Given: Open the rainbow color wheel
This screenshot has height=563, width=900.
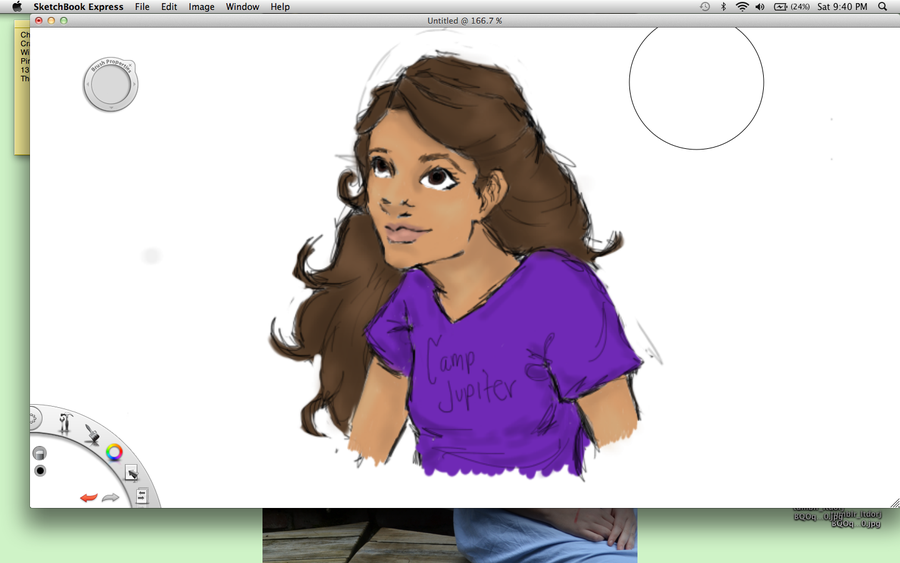Looking at the screenshot, I should (114, 452).
